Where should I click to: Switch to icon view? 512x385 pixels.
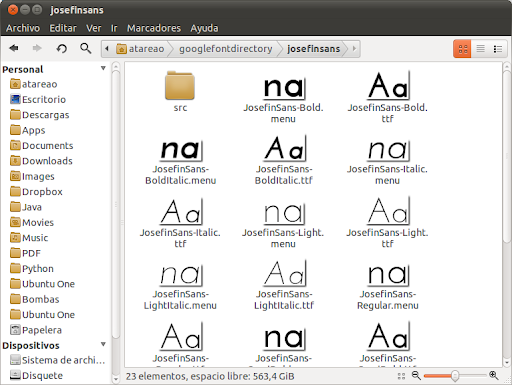tap(462, 49)
